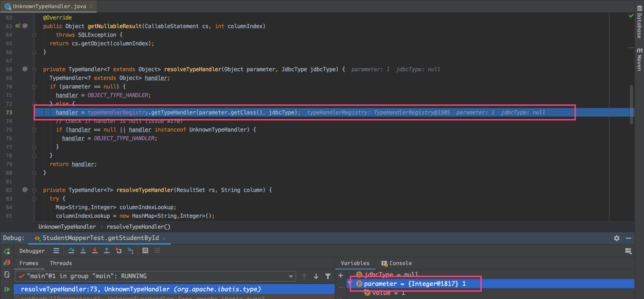Add a new watch with plus icon
Image resolution: width=644 pixels, height=299 pixels.
(340, 276)
